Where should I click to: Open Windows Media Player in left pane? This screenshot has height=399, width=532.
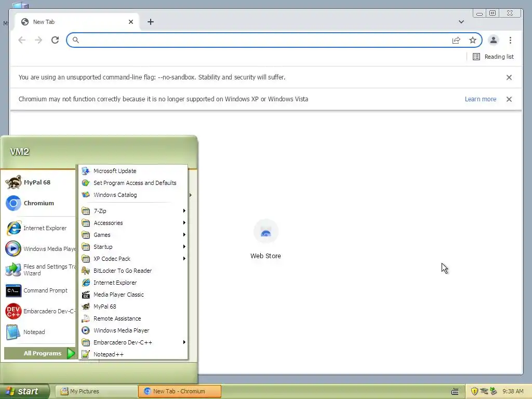point(40,249)
